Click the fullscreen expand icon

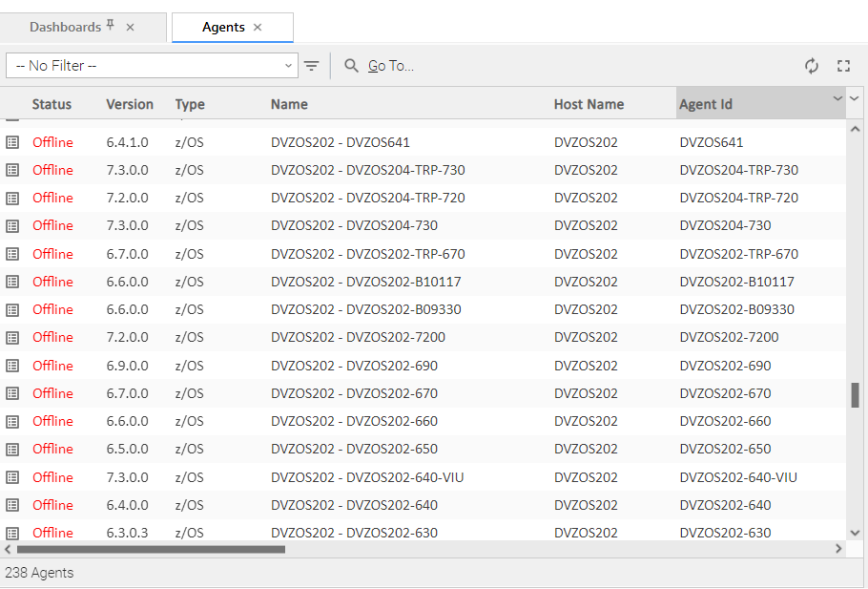click(x=843, y=66)
